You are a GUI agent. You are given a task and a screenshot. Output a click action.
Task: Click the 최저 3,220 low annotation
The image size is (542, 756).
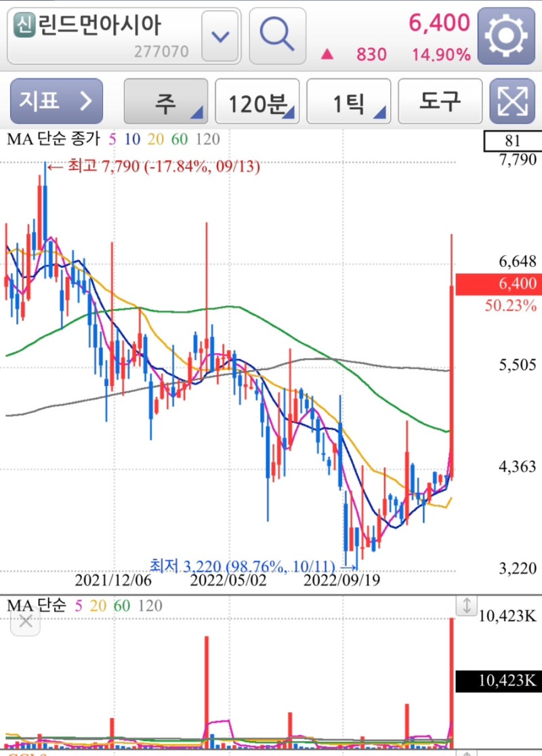coord(253,566)
